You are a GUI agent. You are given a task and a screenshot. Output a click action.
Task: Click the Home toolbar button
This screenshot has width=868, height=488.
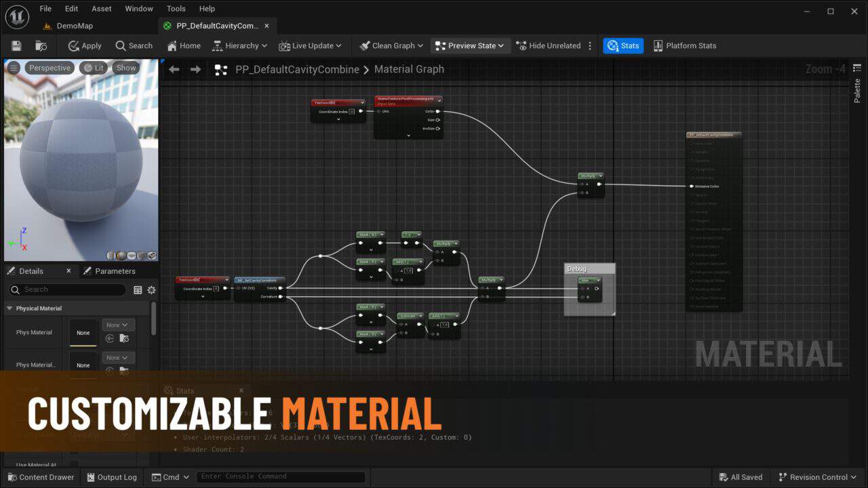184,46
